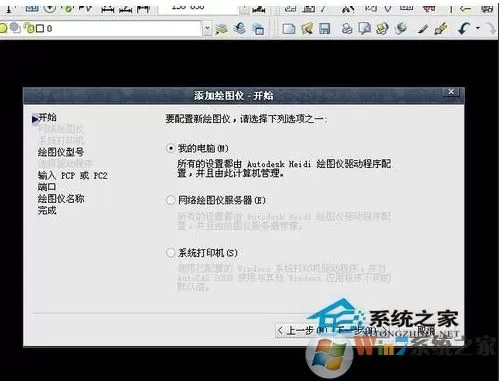Screen dimensions: 503x381
Task: Open the layer list dropdown arrow
Action: pyautogui.click(x=207, y=29)
